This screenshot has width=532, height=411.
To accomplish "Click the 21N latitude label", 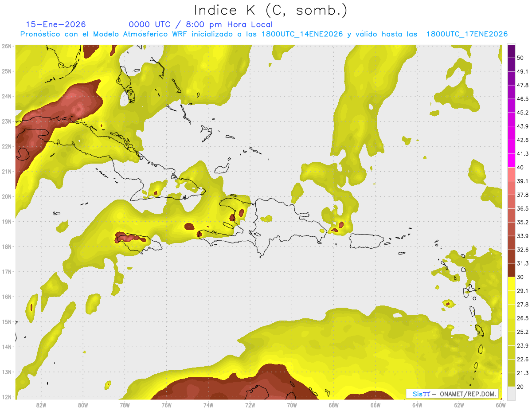I will point(6,171).
